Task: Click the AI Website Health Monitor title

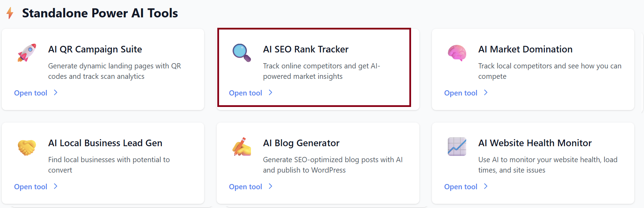Action: pyautogui.click(x=535, y=143)
